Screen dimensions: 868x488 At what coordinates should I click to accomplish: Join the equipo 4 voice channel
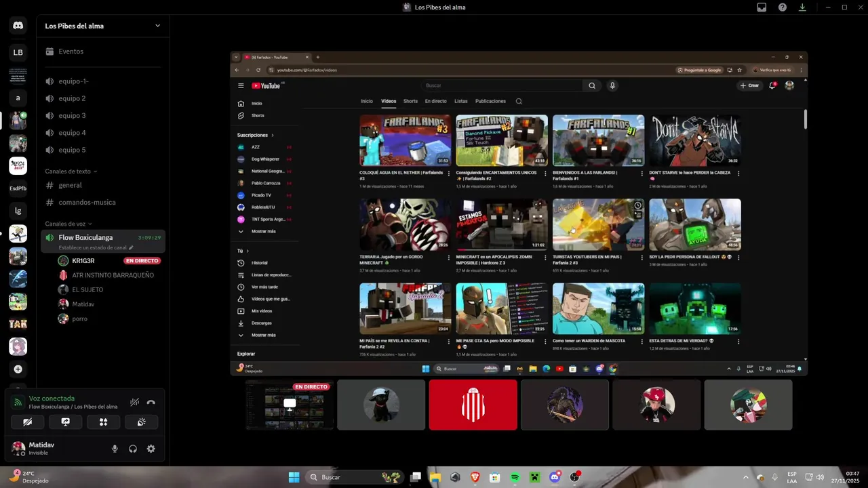pos(102,133)
